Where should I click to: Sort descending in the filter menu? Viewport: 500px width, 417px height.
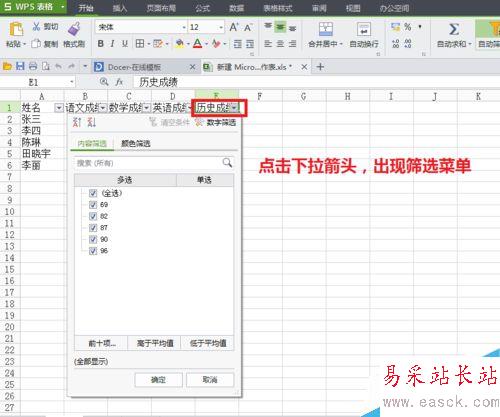coord(92,122)
